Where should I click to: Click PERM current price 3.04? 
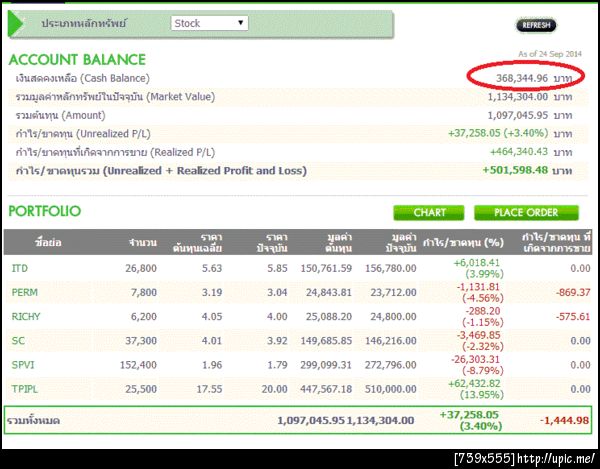[x=277, y=292]
